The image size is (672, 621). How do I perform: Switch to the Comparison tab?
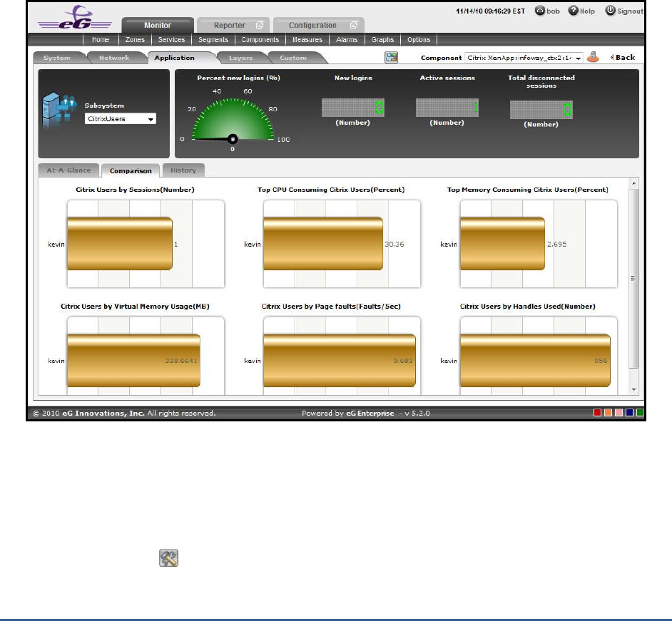coord(131,170)
